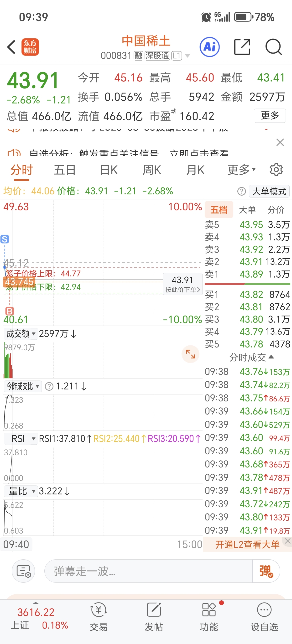Tap the expand chart fullscreen icon
Image resolution: width=292 pixels, height=644 pixels.
(190, 354)
